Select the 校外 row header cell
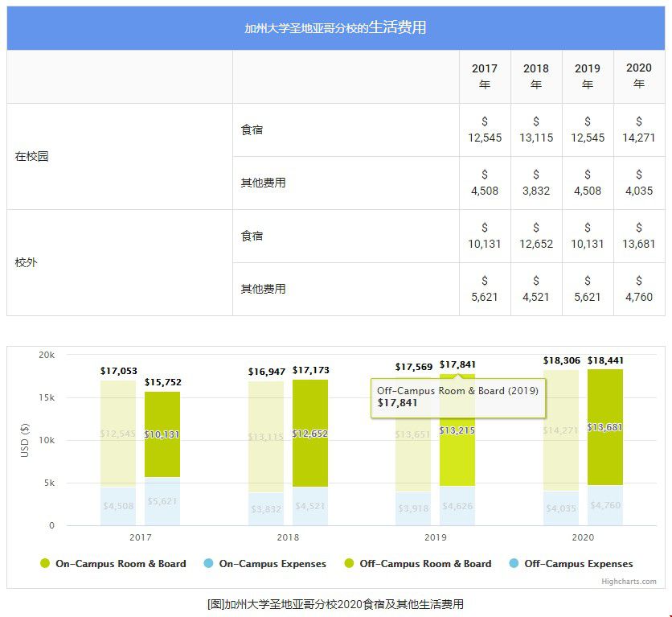 pos(119,262)
